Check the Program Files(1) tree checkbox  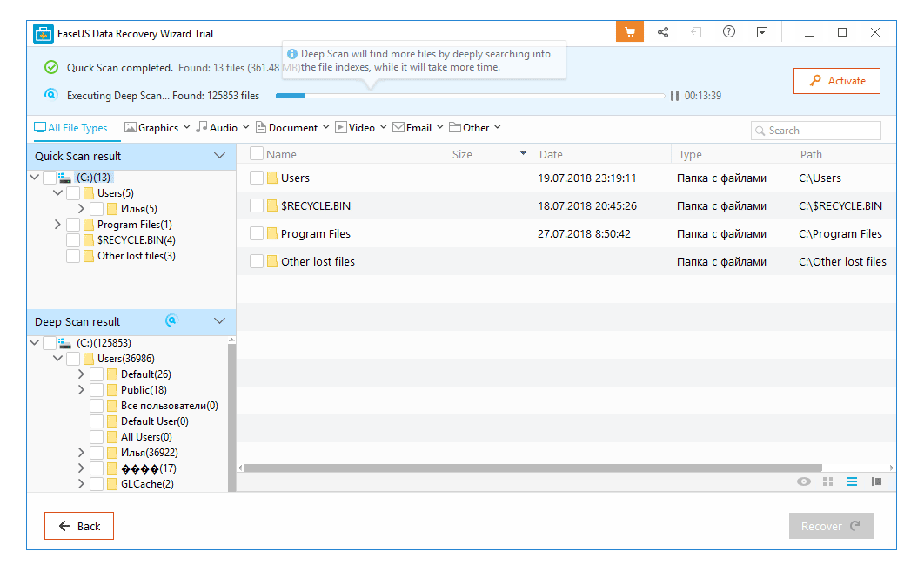[x=73, y=225]
